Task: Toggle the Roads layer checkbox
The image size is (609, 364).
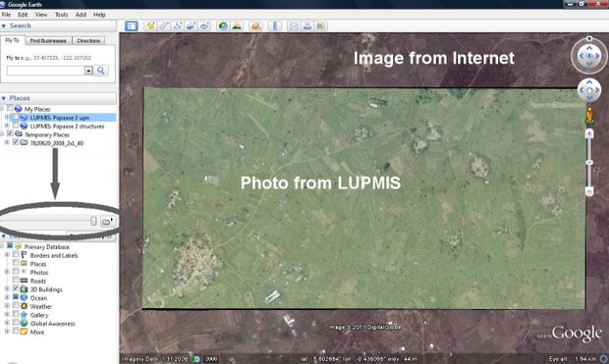Action: pos(16,281)
